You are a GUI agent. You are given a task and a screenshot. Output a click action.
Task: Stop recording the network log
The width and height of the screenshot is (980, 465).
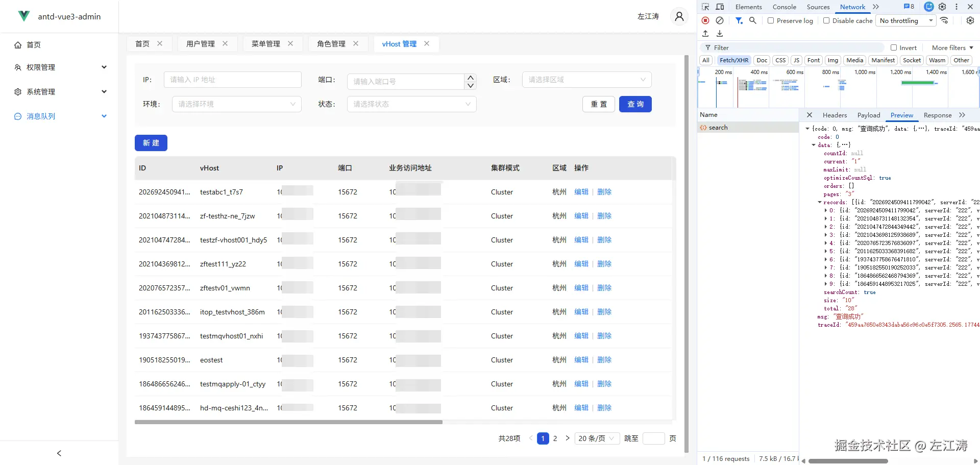point(705,20)
